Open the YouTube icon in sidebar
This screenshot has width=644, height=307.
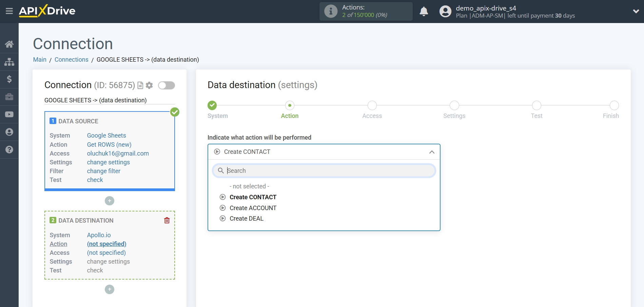9,114
